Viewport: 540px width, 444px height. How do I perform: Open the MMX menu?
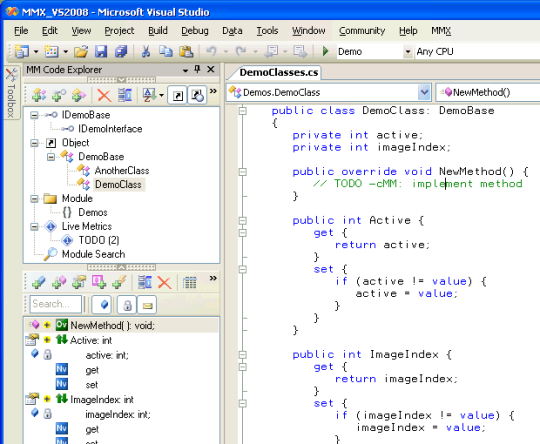pos(441,31)
